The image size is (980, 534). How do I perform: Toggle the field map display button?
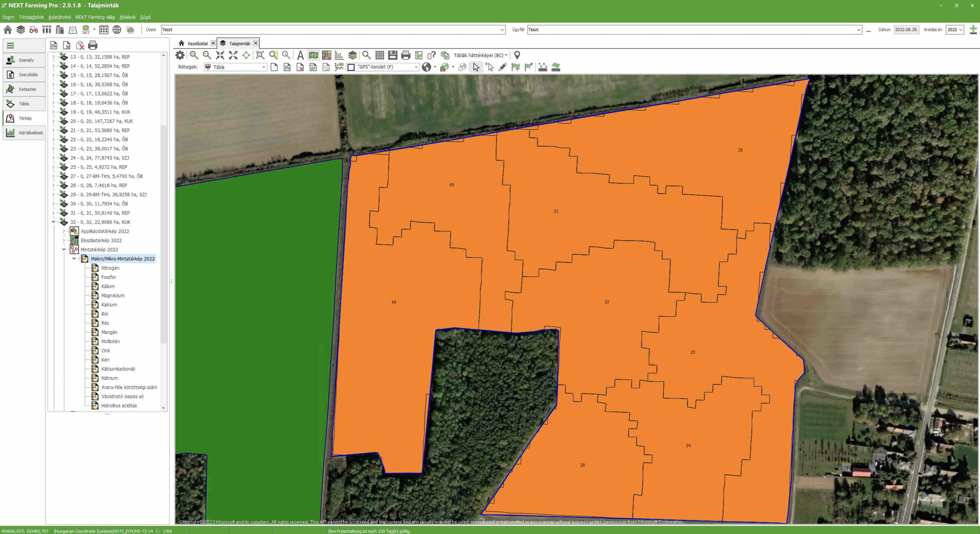pos(313,55)
